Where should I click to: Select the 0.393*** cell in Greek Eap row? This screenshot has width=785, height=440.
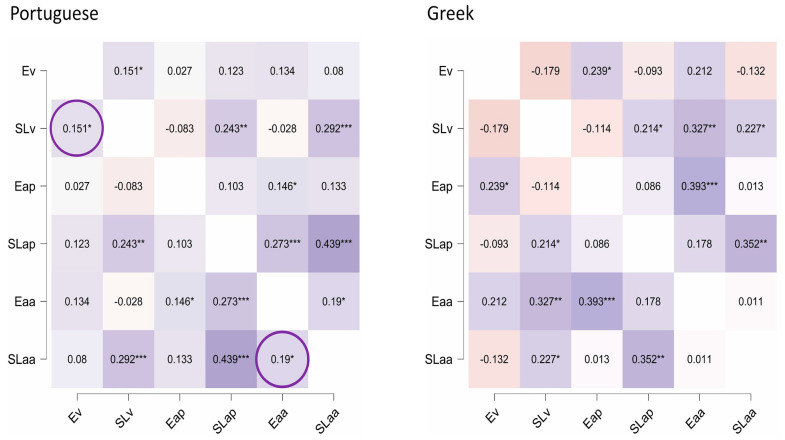[x=699, y=186]
